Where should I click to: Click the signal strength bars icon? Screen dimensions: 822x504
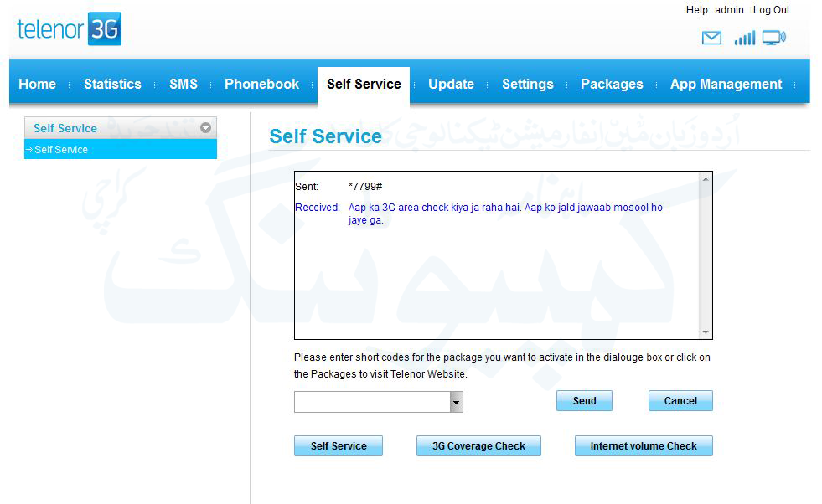tap(744, 38)
